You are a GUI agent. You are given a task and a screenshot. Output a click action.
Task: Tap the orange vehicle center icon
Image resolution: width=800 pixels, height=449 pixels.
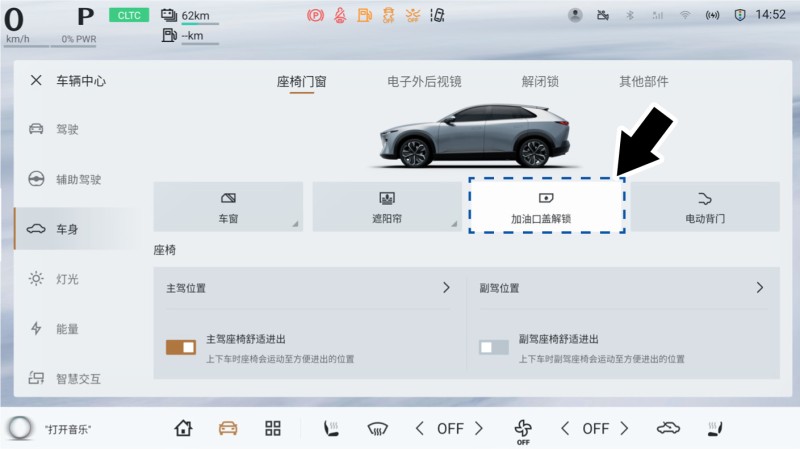(228, 428)
